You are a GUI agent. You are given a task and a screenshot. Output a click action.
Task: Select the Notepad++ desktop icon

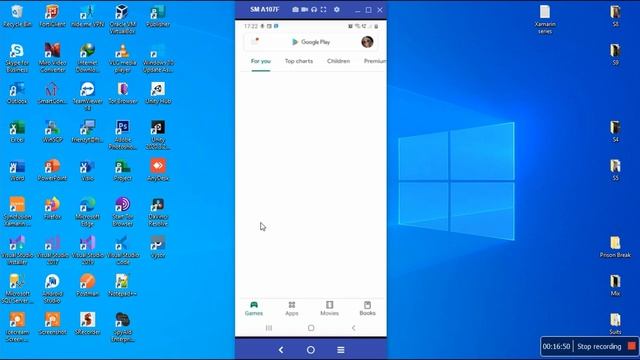pos(122,285)
